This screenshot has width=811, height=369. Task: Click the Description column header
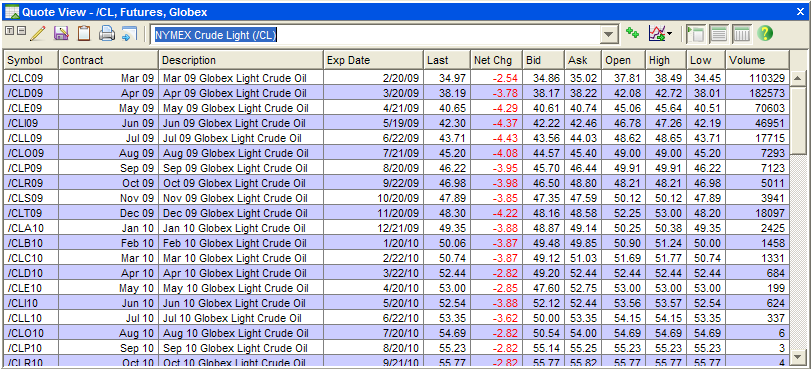(241, 60)
